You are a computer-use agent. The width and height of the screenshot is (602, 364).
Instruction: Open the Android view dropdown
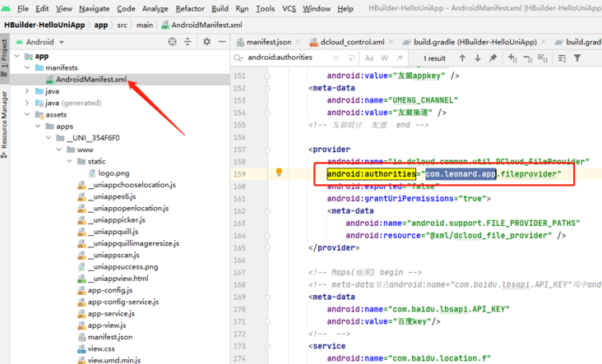(40, 42)
